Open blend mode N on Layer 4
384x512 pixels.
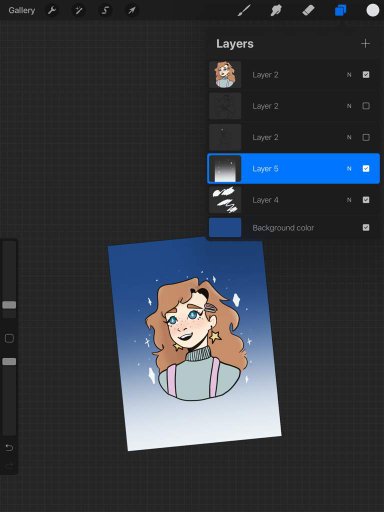(x=349, y=200)
